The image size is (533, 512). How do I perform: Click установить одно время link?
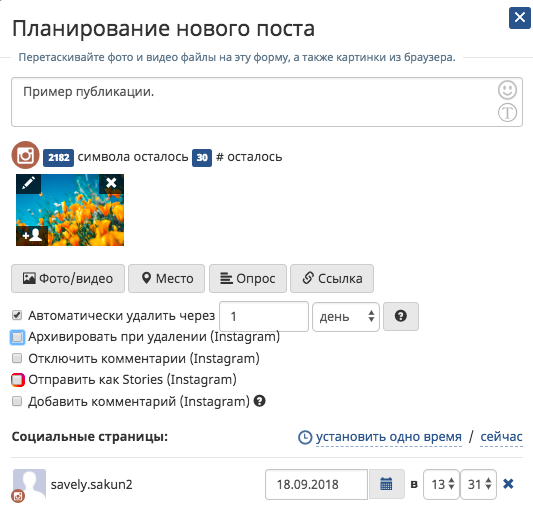tap(389, 437)
